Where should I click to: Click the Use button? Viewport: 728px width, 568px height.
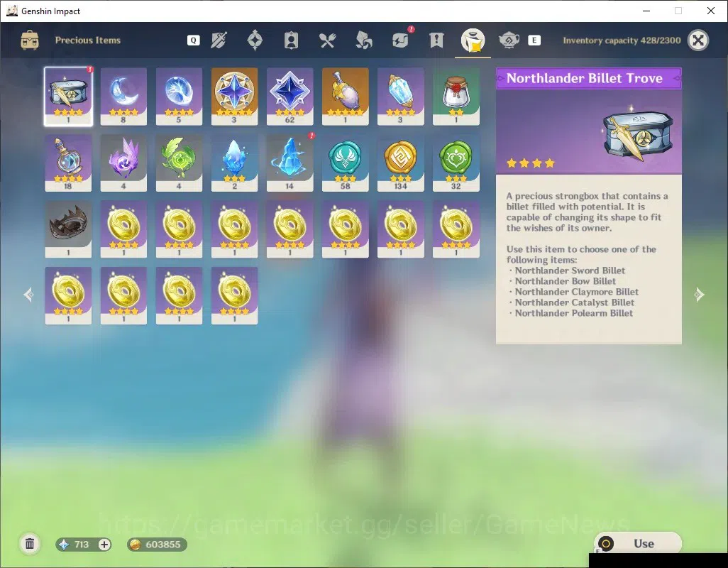click(637, 543)
